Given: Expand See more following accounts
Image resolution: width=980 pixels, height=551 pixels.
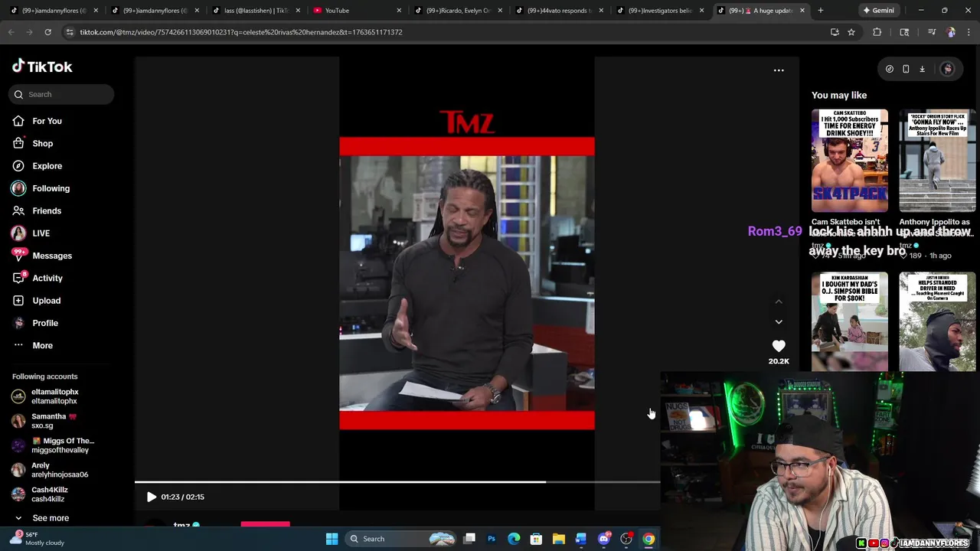Looking at the screenshot, I should tap(41, 518).
